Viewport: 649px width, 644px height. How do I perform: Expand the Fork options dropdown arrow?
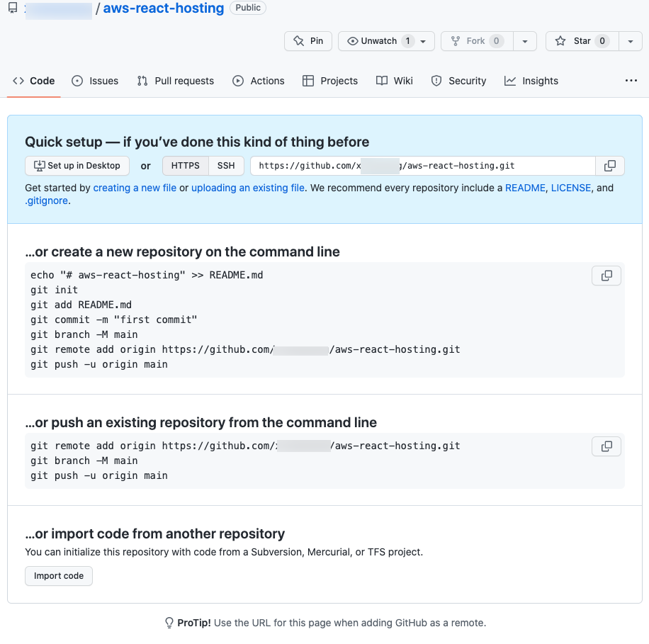tap(525, 41)
